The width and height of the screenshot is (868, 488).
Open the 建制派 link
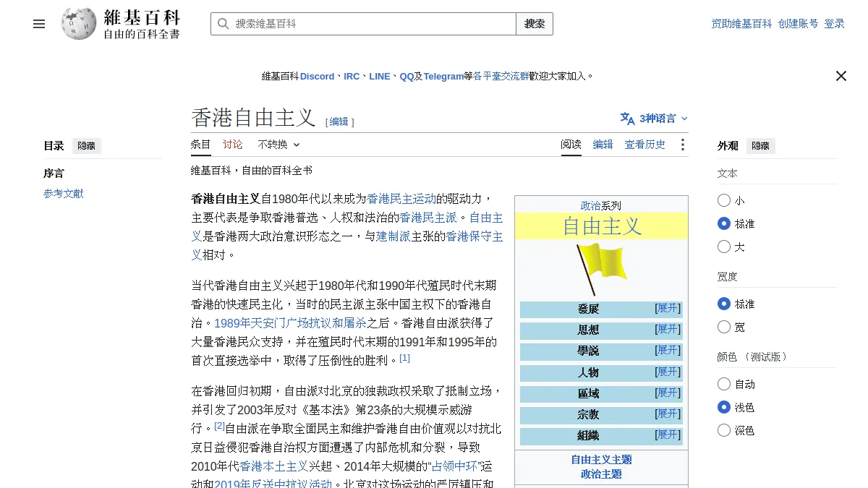click(x=393, y=236)
